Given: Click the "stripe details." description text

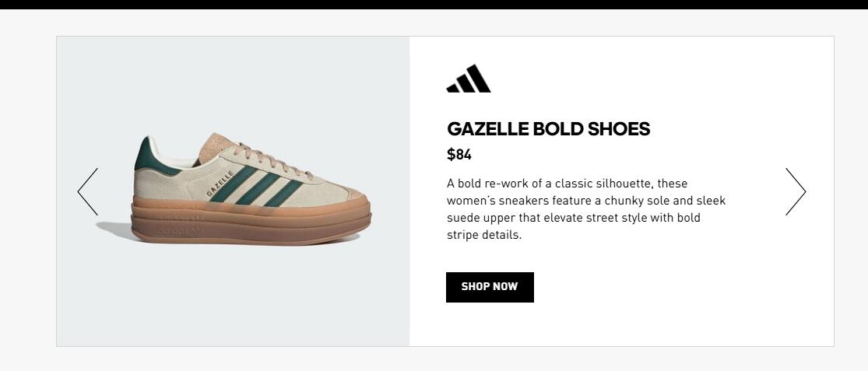Looking at the screenshot, I should [x=483, y=235].
